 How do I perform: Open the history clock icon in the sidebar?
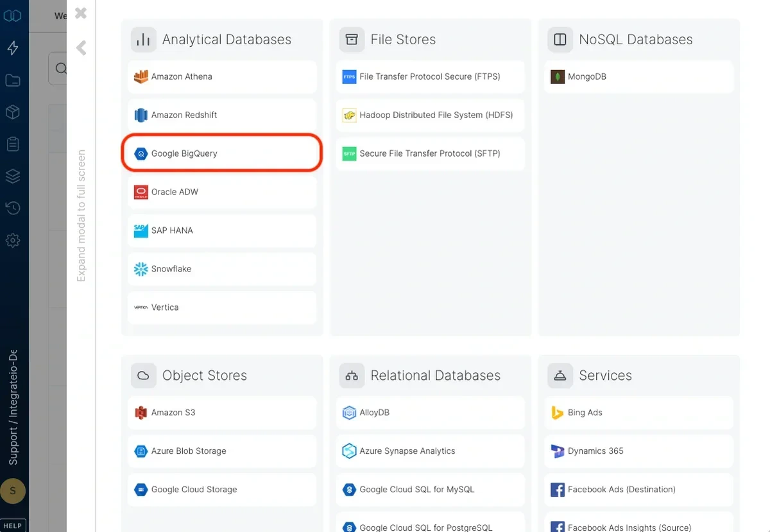[x=13, y=208]
